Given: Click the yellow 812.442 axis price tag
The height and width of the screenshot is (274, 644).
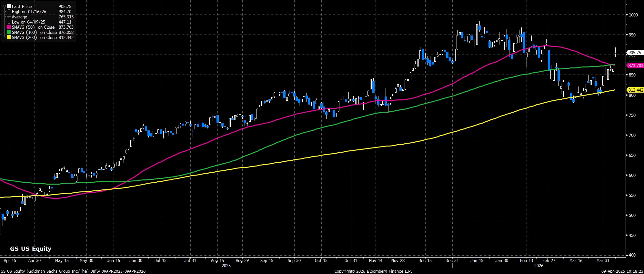Looking at the screenshot, I should [635, 90].
